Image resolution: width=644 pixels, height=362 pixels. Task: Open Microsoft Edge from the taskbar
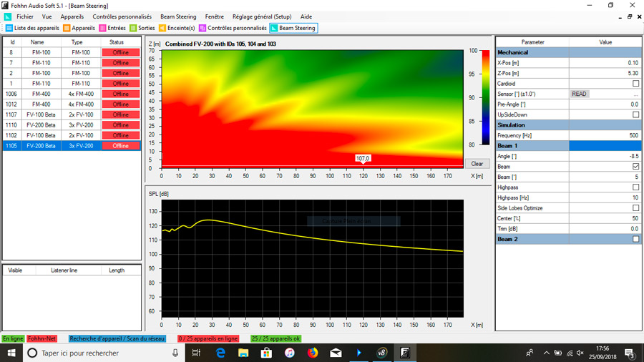[x=220, y=353]
